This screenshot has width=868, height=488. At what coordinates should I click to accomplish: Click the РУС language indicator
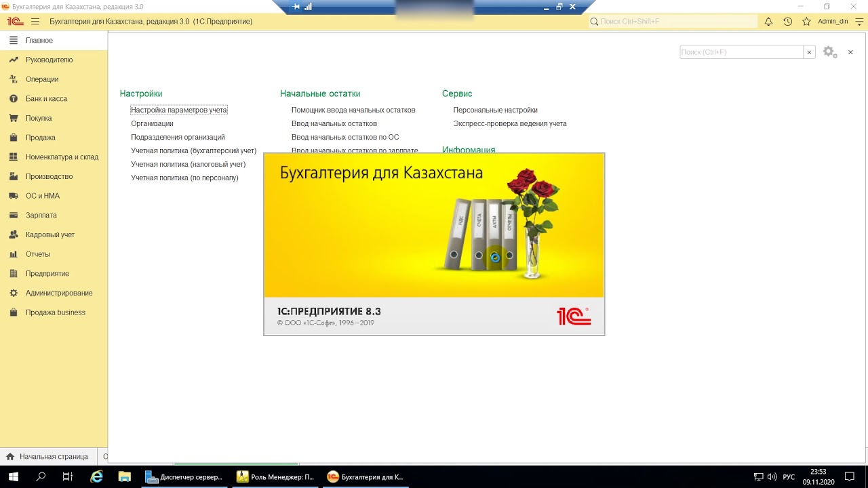click(789, 477)
